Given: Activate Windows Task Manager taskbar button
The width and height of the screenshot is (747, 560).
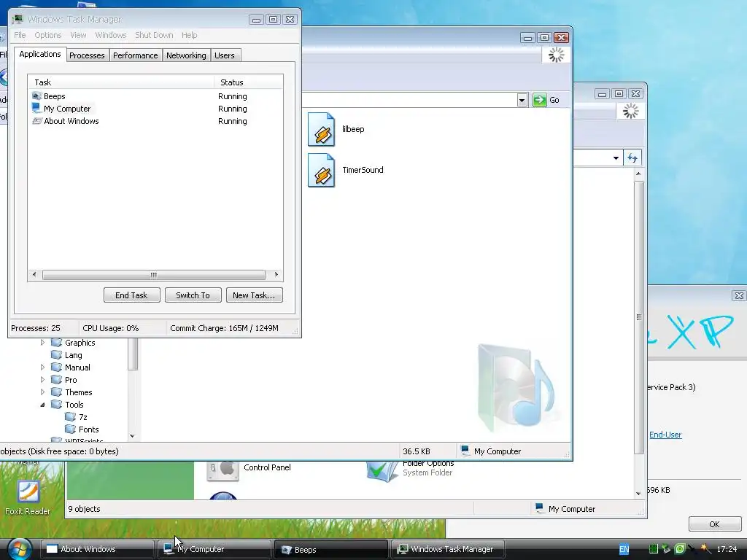Looking at the screenshot, I should click(448, 549).
